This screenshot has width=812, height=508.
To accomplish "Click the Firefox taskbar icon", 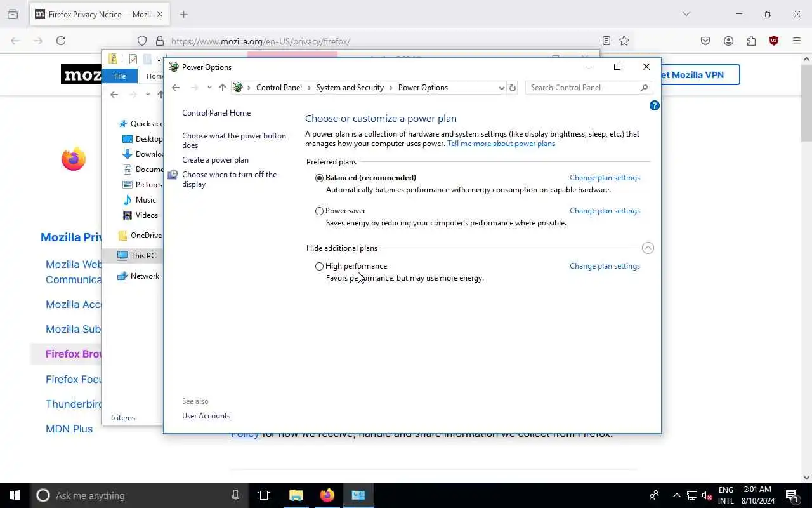I will [x=327, y=495].
